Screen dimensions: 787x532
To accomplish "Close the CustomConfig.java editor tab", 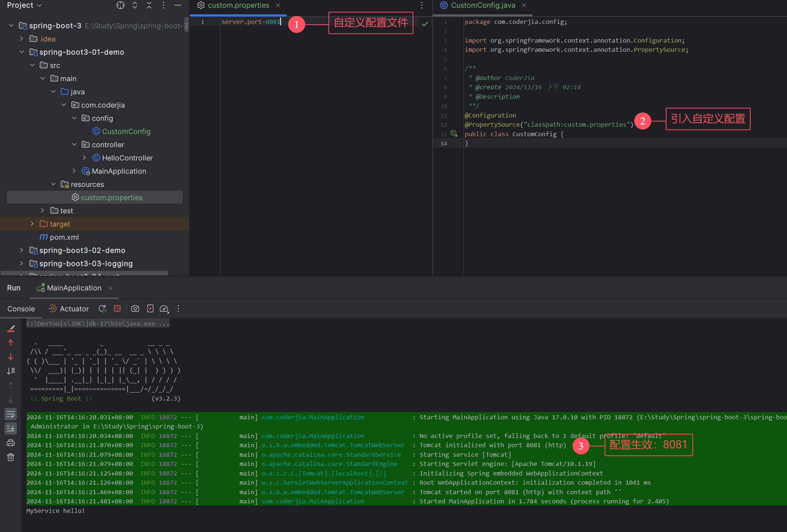I will [524, 5].
